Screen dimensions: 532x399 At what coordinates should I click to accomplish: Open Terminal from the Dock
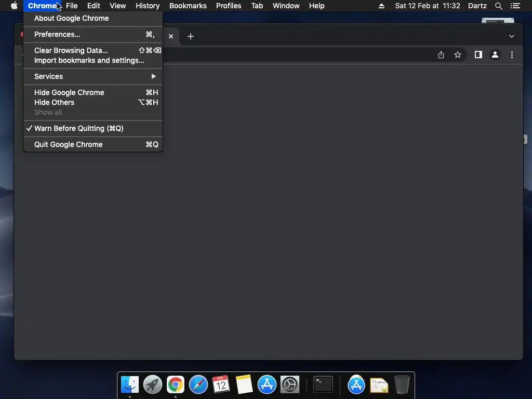click(323, 385)
